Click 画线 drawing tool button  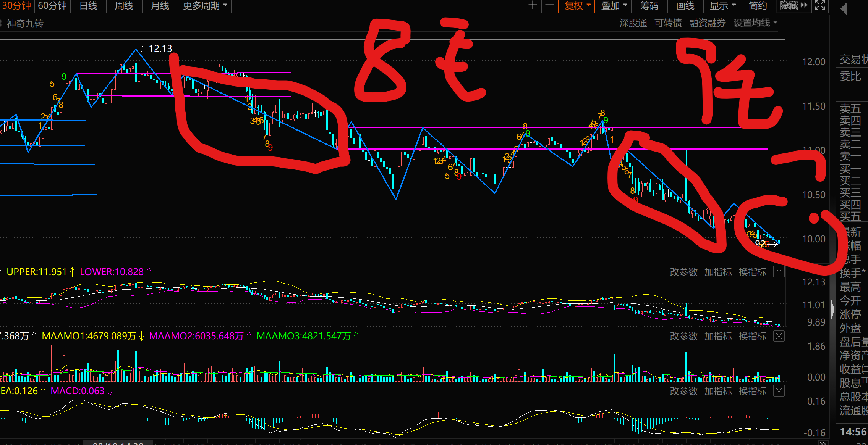click(685, 6)
